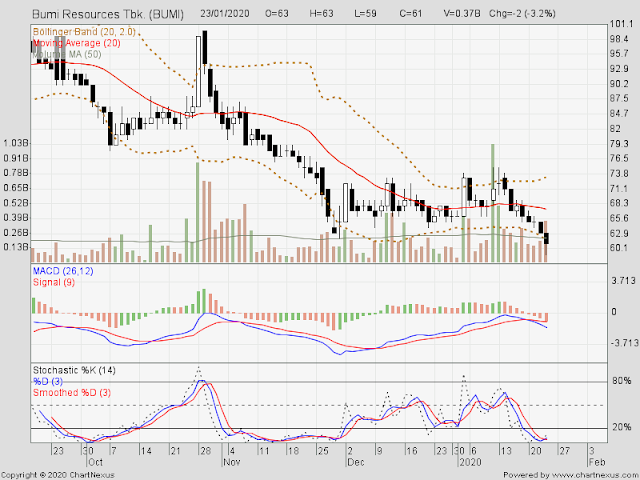
Task: Select the Moving Average (20) legend label
Action: (x=76, y=43)
